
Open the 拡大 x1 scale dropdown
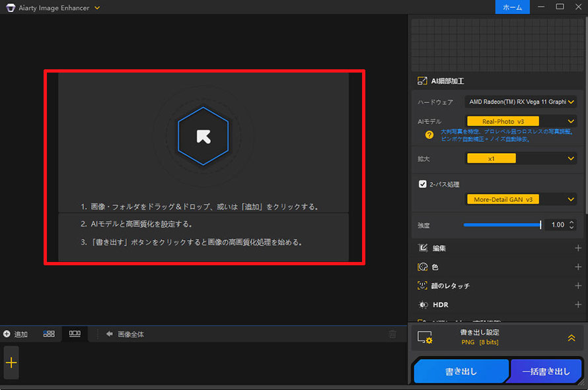coord(521,158)
